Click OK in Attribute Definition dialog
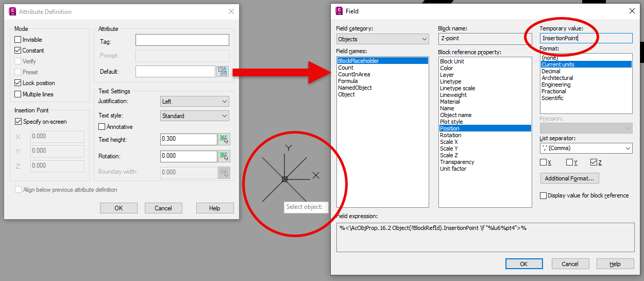This screenshot has width=644, height=281. tap(118, 208)
